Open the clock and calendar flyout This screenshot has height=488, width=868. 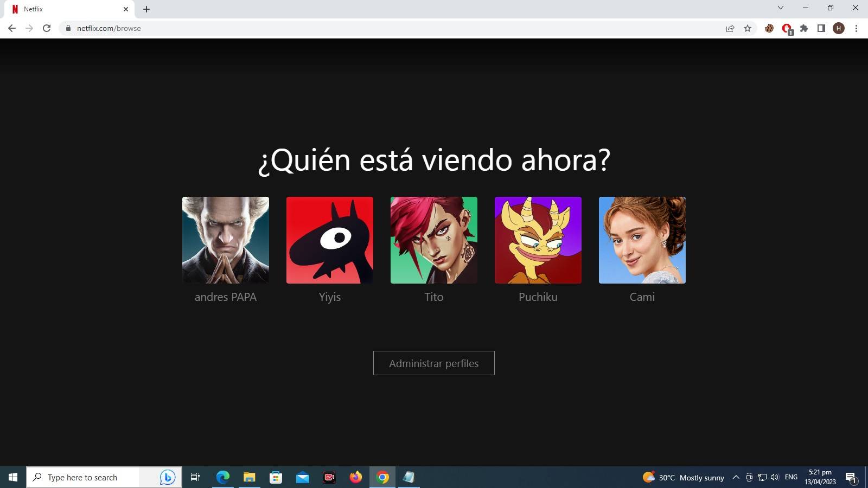pos(820,477)
